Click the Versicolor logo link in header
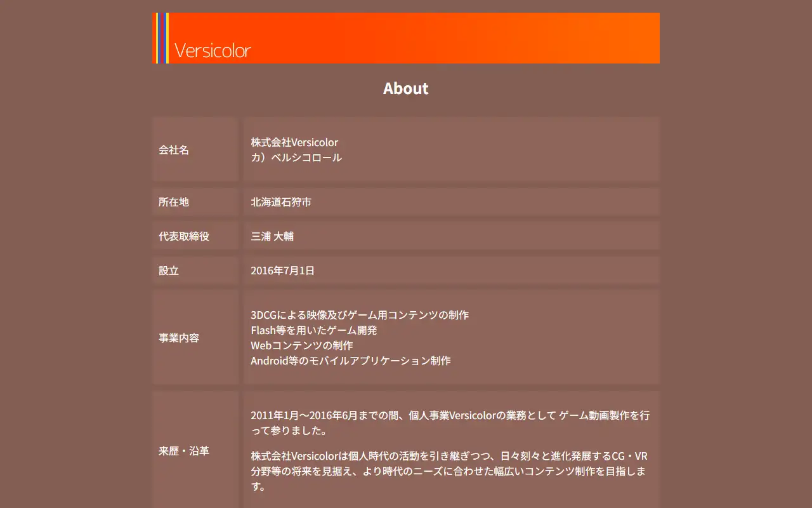 tap(213, 50)
